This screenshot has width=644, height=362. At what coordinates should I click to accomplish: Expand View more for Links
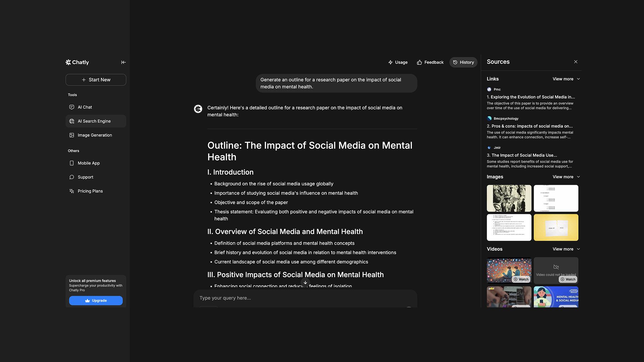point(566,79)
